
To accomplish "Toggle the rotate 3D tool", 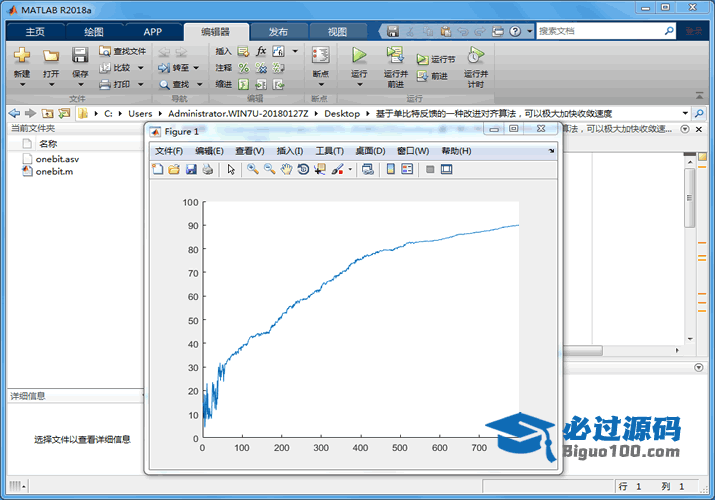I will (303, 170).
